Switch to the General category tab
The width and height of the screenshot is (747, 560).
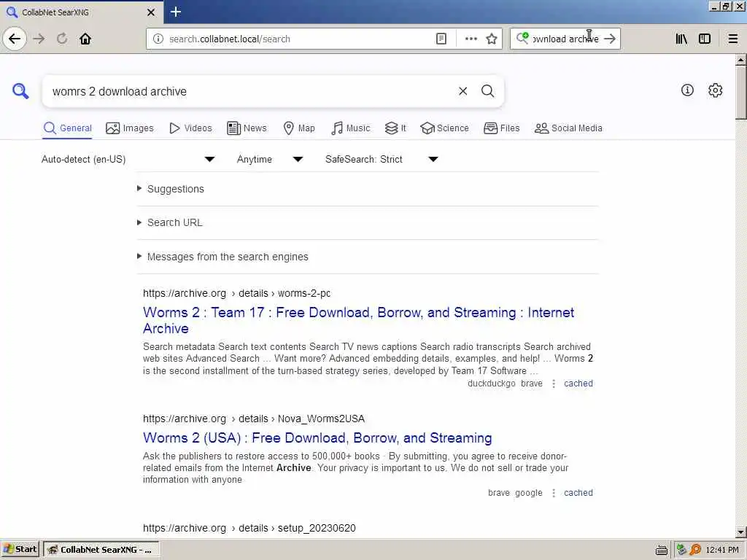[x=67, y=128]
